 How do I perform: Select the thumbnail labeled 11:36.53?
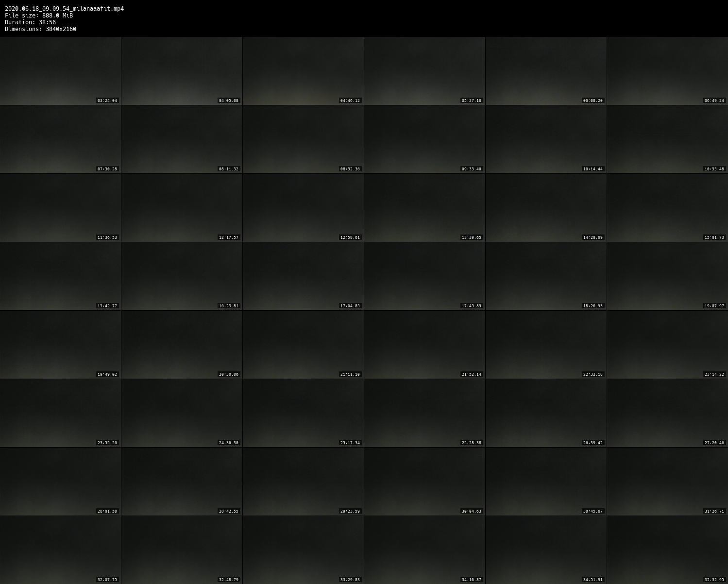(60, 208)
